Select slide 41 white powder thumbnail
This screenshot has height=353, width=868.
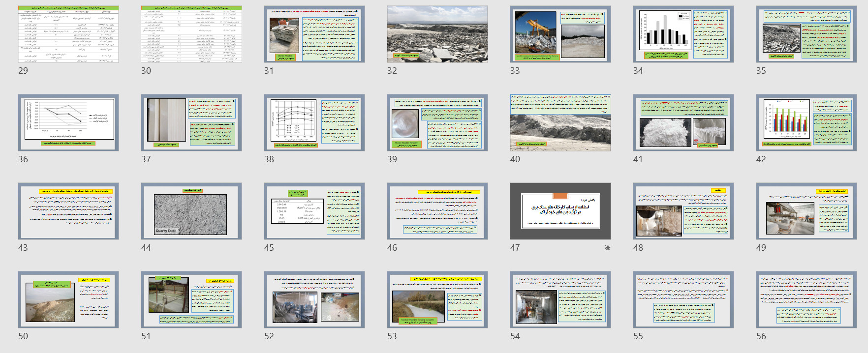(x=683, y=122)
